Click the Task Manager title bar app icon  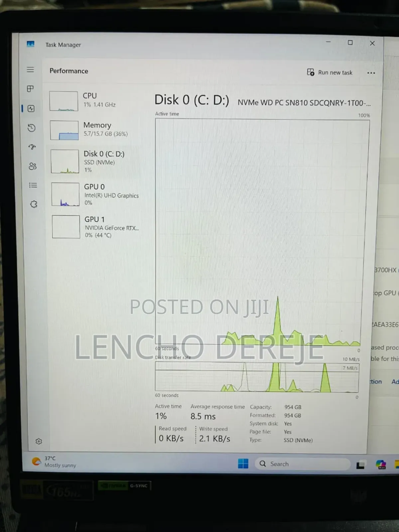31,44
